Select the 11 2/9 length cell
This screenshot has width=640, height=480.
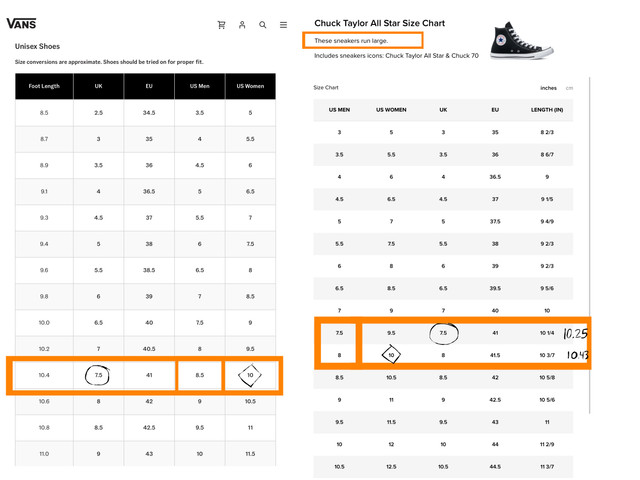coord(547,444)
